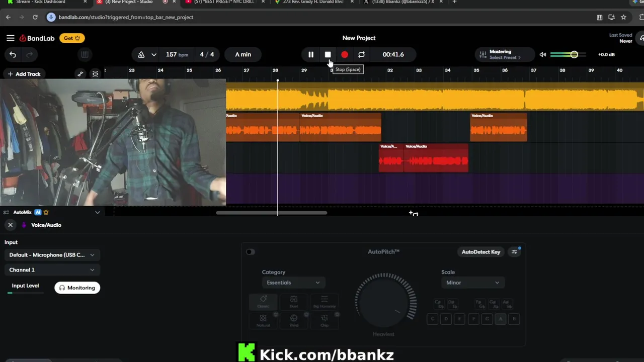
Task: Stop playback with the square button
Action: 328,54
